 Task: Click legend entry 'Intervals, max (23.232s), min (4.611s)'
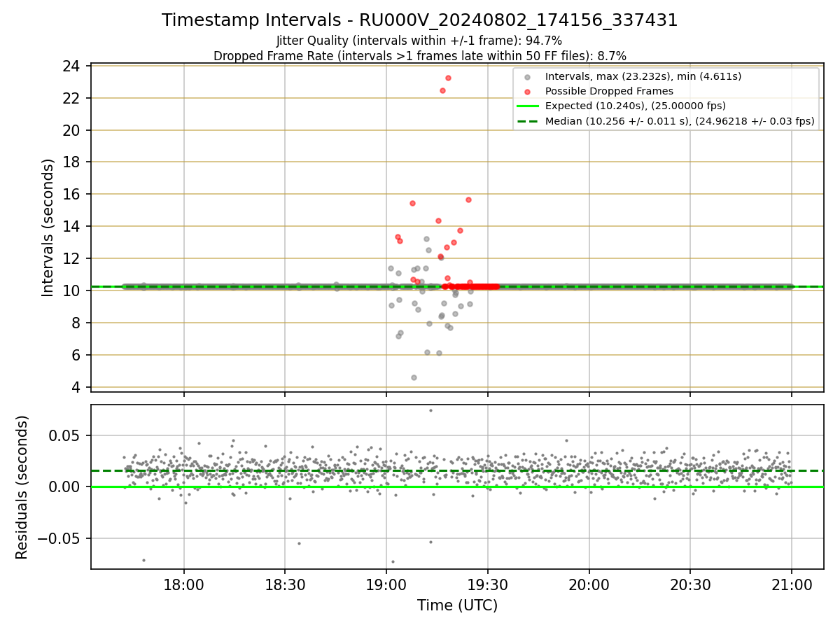point(643,76)
